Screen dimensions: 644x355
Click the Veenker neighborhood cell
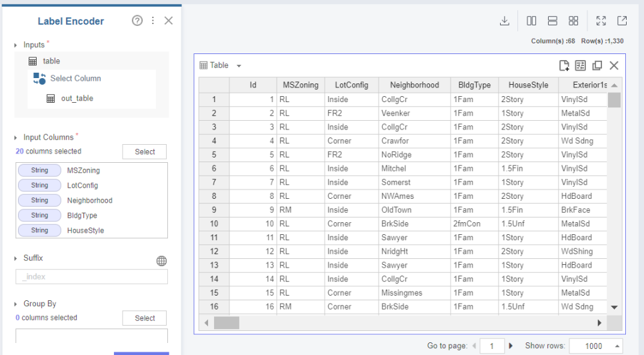(415, 113)
